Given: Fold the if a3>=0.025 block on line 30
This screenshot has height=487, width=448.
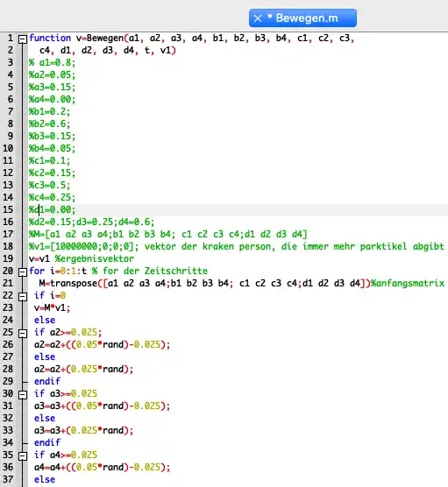Looking at the screenshot, I should [23, 395].
